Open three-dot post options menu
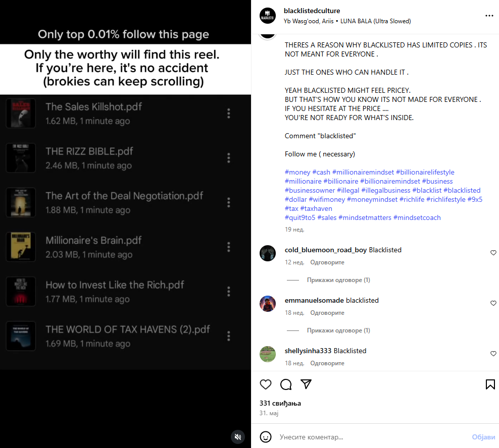 (489, 16)
